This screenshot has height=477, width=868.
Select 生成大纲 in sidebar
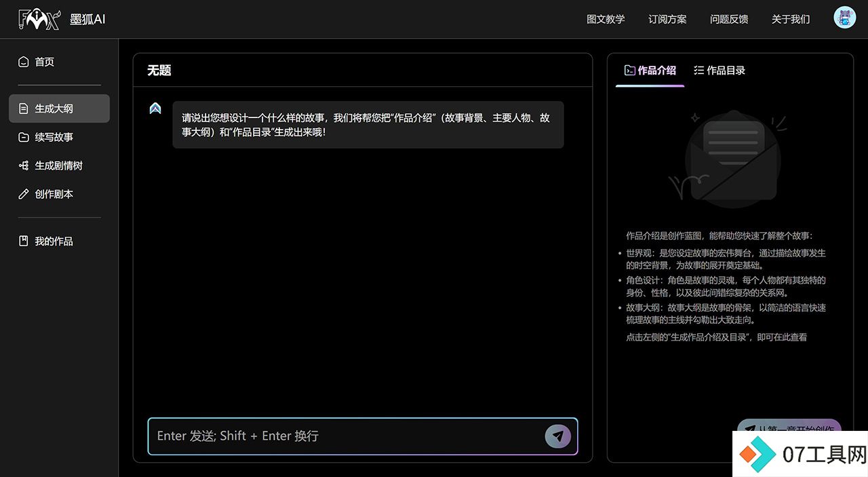click(59, 109)
